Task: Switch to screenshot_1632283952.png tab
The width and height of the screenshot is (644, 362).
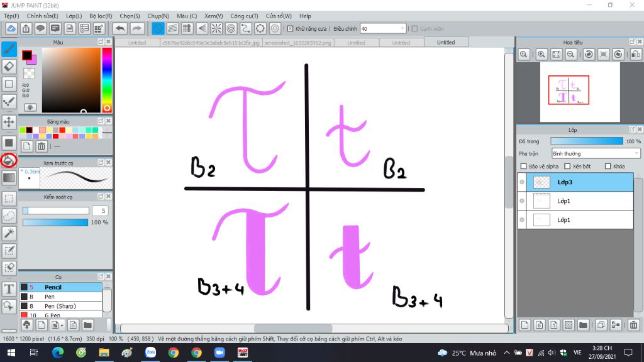Action: [297, 43]
